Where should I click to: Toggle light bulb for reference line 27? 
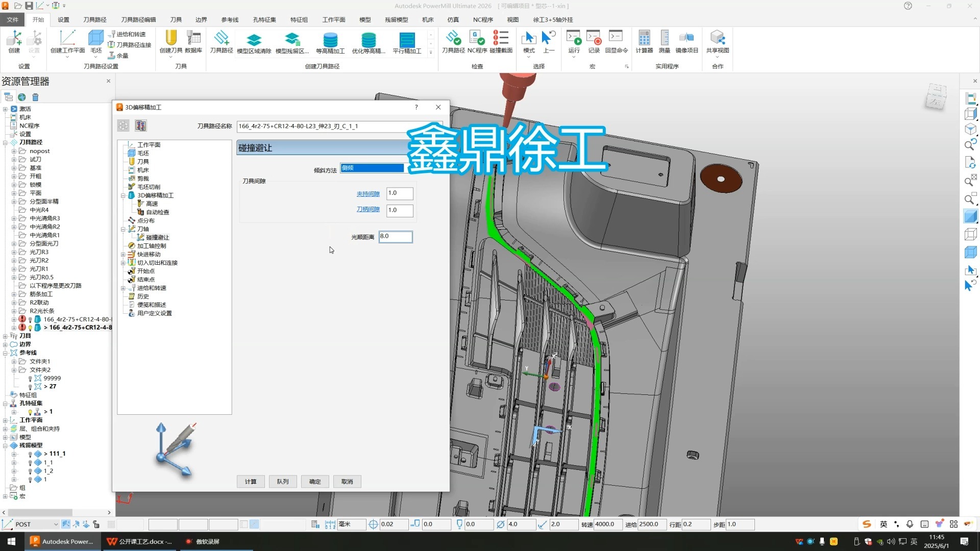click(30, 387)
